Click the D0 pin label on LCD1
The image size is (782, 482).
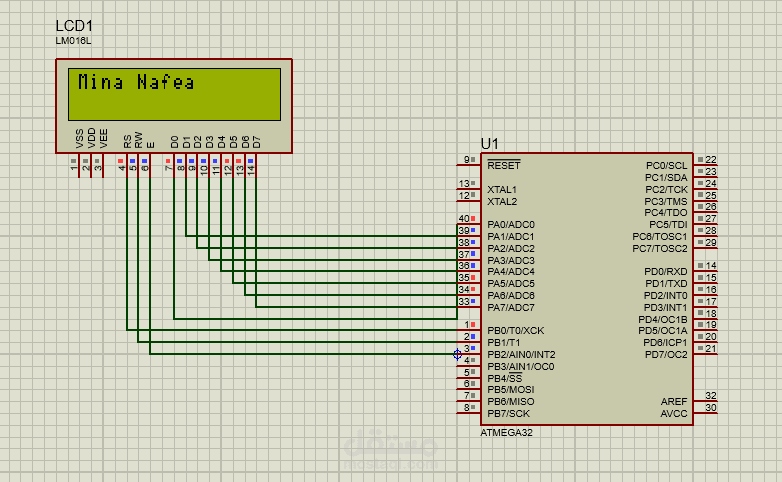click(x=174, y=142)
